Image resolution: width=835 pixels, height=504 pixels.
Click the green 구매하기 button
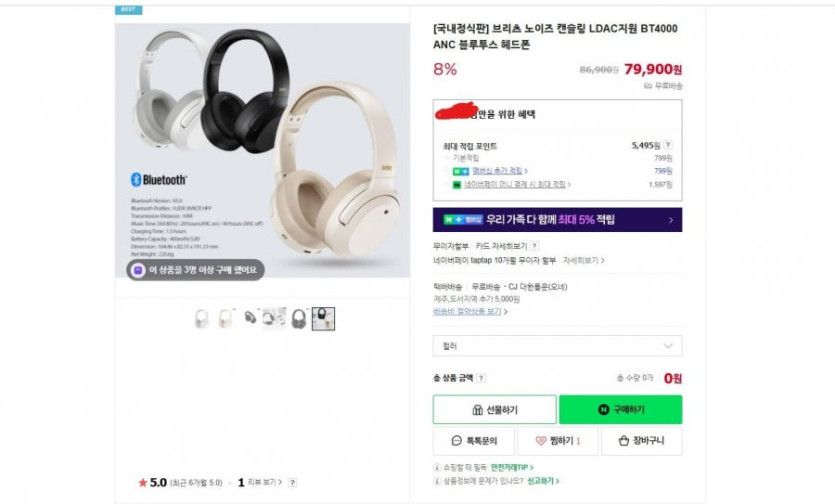click(620, 409)
